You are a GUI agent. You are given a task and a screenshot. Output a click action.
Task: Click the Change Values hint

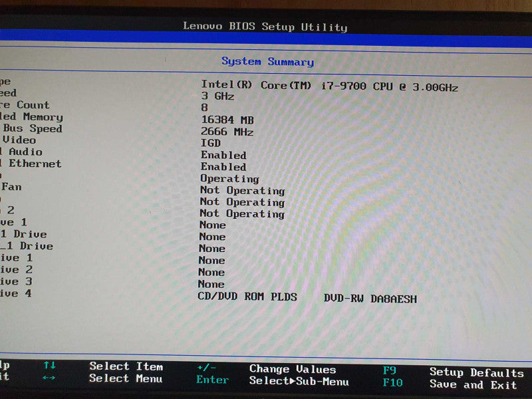[x=293, y=369]
